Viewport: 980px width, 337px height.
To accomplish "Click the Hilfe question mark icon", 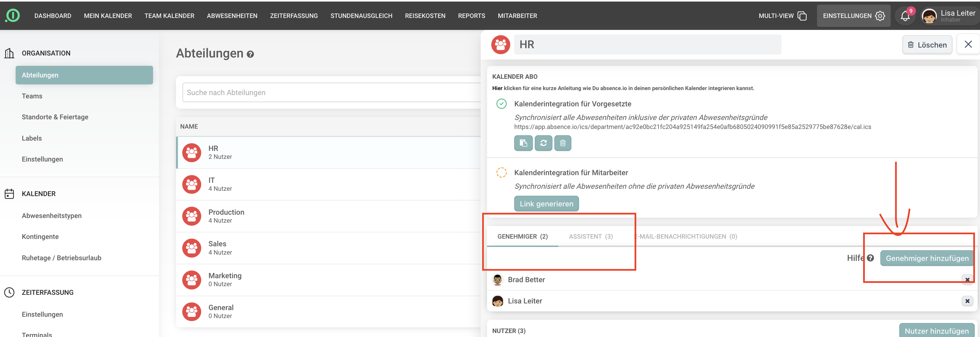I will 870,258.
